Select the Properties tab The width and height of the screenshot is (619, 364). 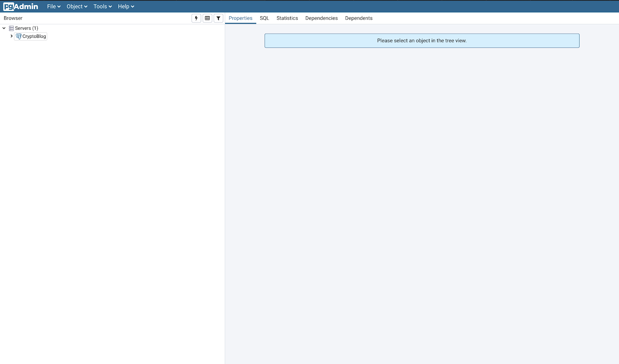[x=240, y=18]
